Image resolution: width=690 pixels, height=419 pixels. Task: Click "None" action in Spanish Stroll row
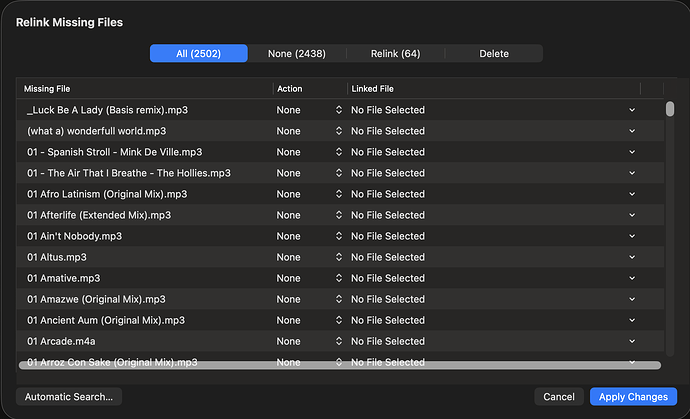tap(288, 152)
